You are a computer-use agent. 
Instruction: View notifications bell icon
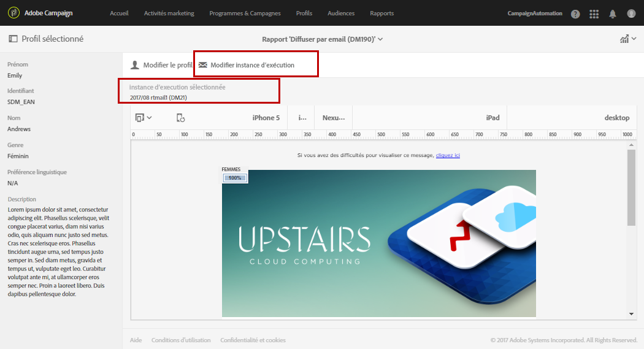612,14
